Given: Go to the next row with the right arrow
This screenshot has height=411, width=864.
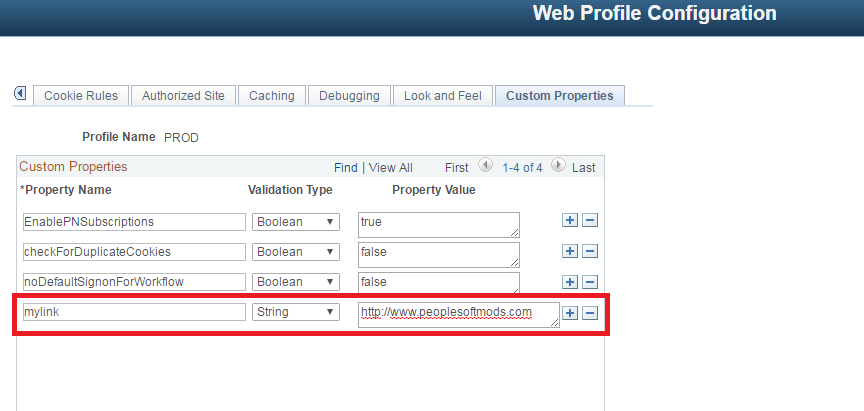Looking at the screenshot, I should [x=558, y=165].
